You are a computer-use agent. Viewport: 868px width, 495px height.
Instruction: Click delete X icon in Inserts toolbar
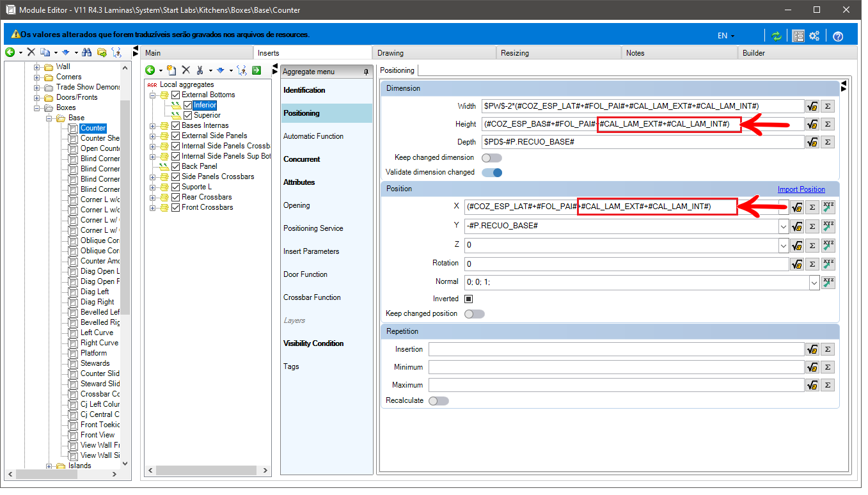(186, 70)
